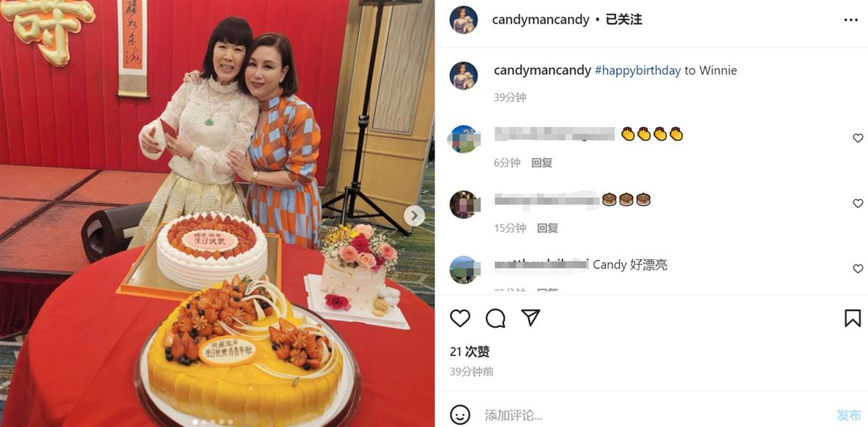Open candymancandy profile avatar in header
This screenshot has height=427, width=868.
[x=464, y=20]
